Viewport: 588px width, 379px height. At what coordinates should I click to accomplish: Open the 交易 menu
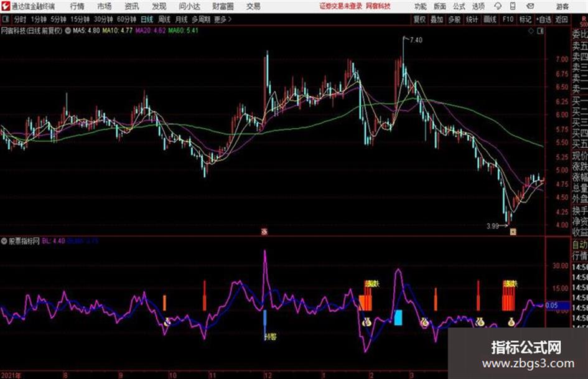253,6
